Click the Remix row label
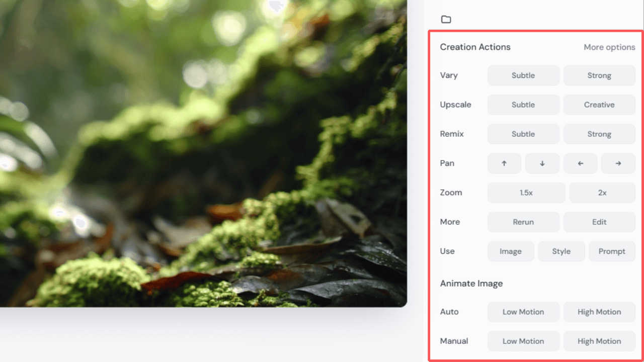 (452, 134)
